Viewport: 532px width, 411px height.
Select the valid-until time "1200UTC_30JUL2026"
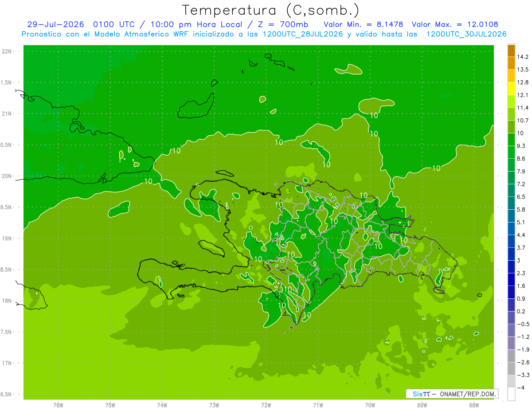coord(466,34)
